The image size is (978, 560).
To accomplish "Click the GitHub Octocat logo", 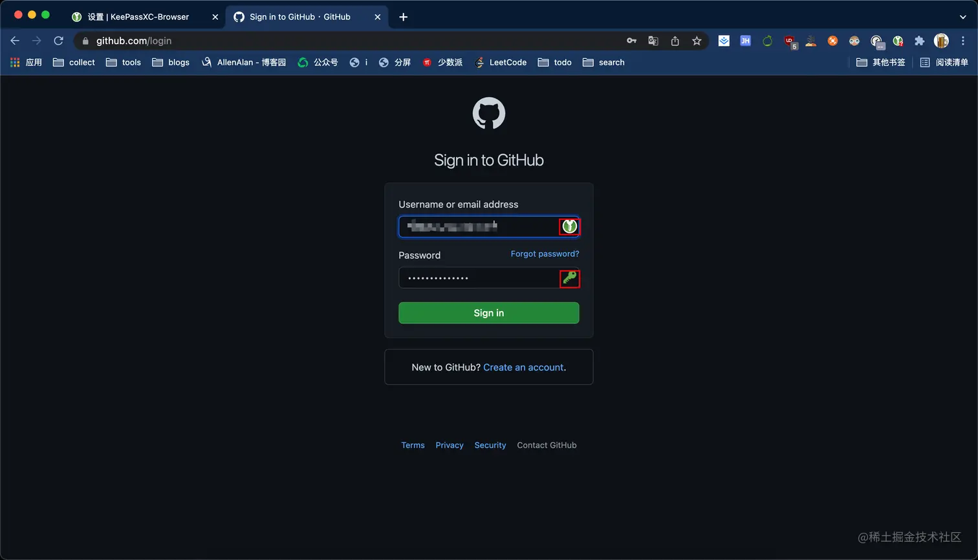I will (x=489, y=114).
